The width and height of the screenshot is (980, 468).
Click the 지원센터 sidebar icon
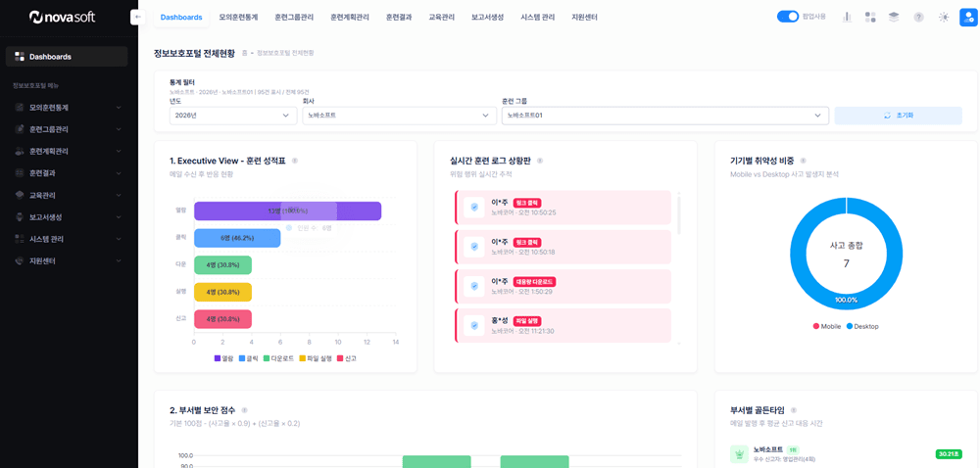pyautogui.click(x=20, y=260)
